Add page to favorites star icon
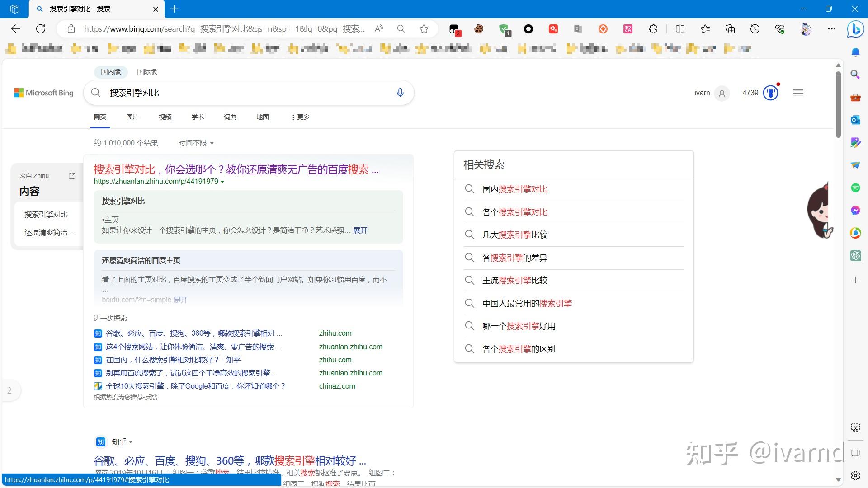 (424, 29)
